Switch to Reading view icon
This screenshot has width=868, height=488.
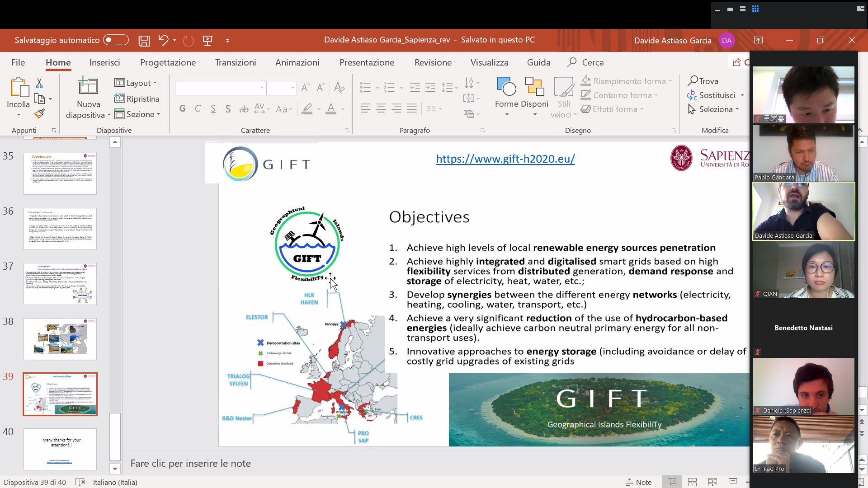(x=712, y=482)
